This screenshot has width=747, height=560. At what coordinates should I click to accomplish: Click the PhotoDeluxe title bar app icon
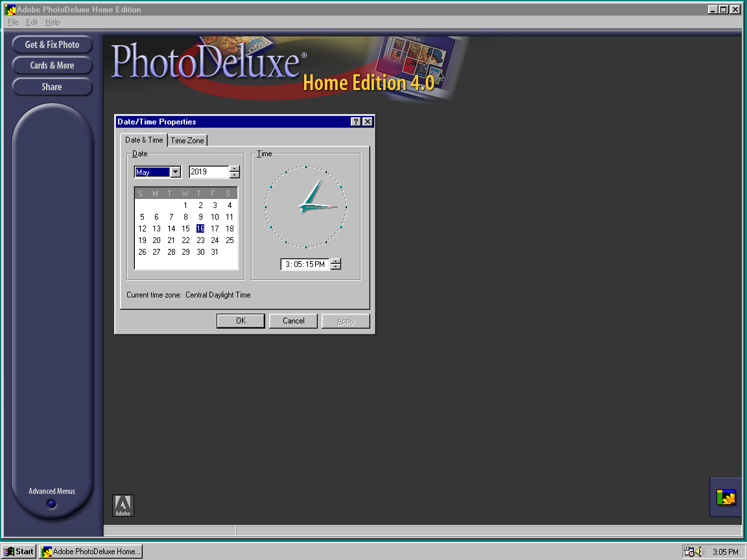[x=10, y=10]
